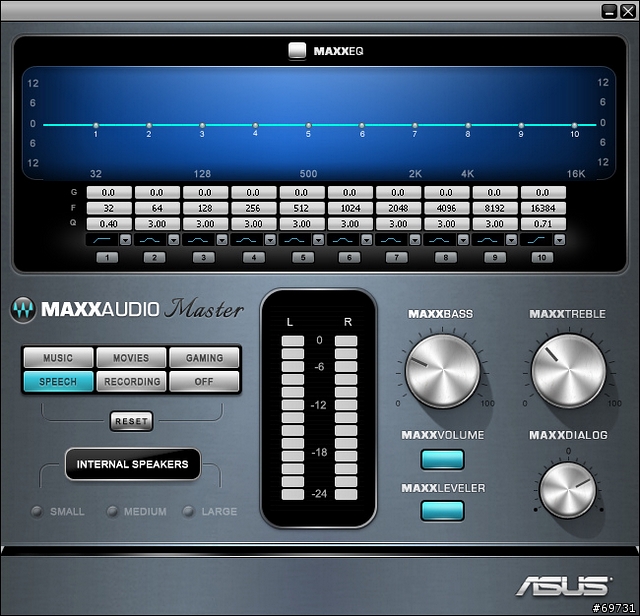Open filter type dropdown for band 7
This screenshot has height=616, width=640.
tap(415, 240)
